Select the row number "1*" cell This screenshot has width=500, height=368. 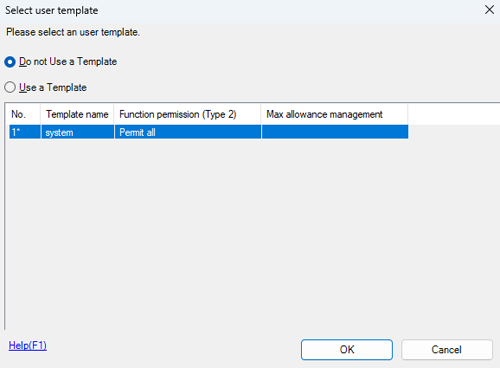pos(25,132)
